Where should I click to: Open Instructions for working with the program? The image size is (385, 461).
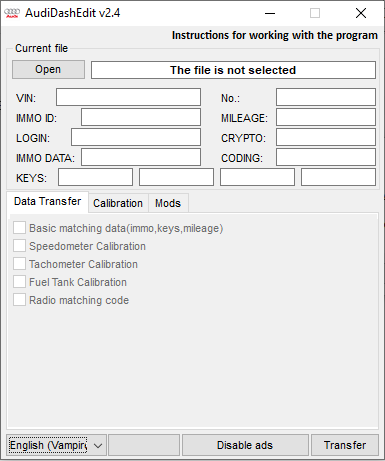275,35
